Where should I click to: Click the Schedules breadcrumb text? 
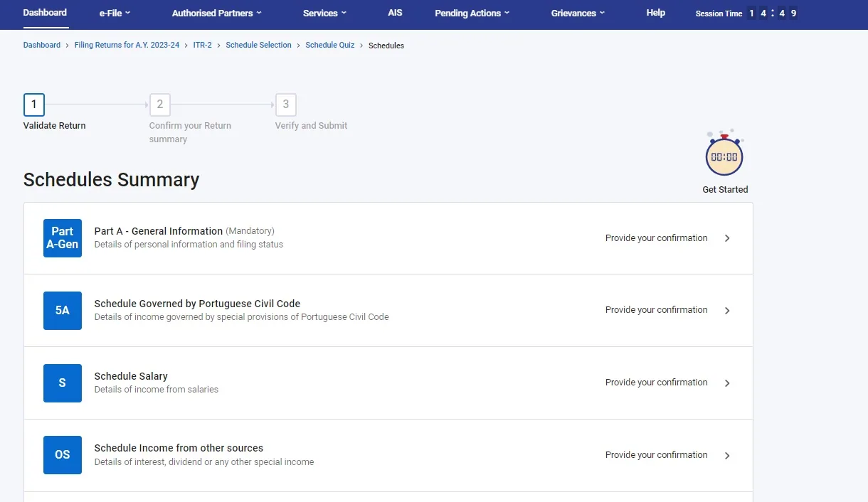point(386,46)
